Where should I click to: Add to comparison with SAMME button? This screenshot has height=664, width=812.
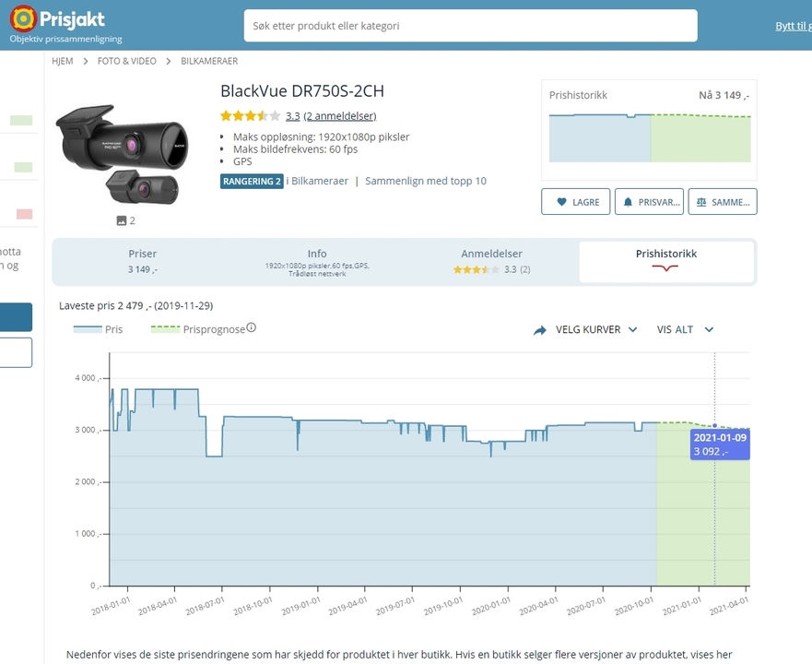pos(723,202)
